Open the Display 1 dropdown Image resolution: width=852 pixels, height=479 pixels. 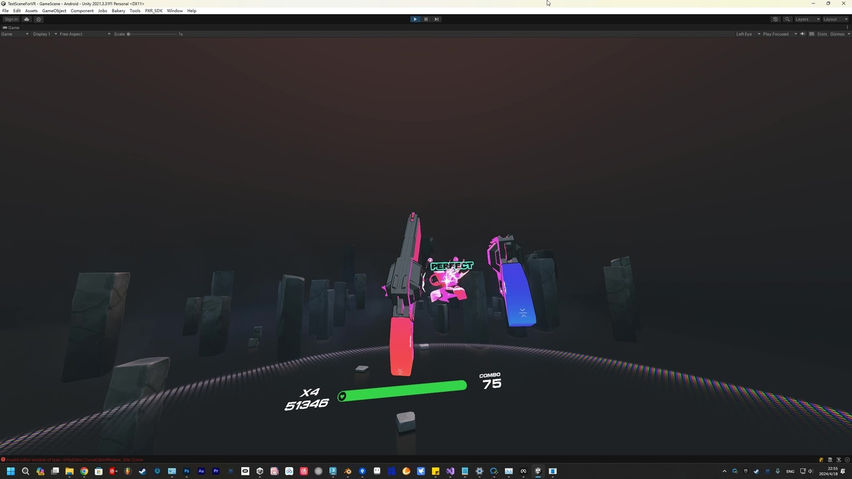[x=45, y=34]
